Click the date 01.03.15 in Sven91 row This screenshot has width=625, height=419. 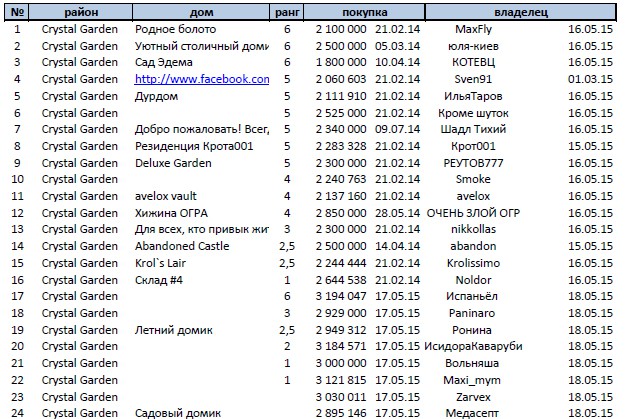point(590,79)
